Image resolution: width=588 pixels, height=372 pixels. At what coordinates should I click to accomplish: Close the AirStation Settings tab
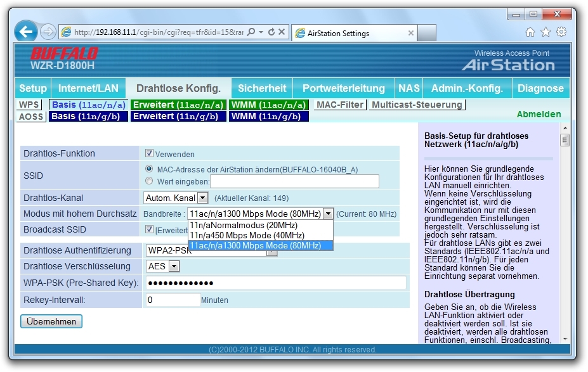pyautogui.click(x=410, y=33)
